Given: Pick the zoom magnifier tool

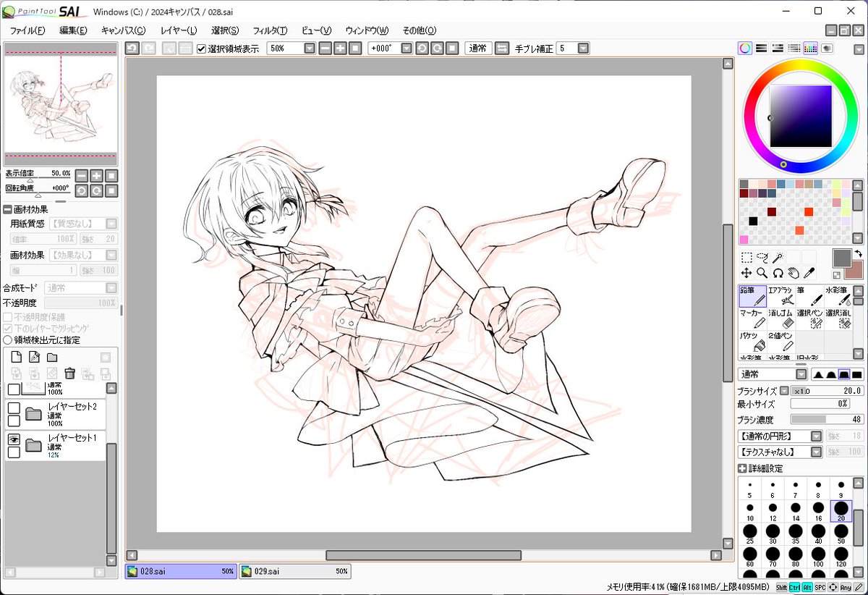Looking at the screenshot, I should click(762, 273).
